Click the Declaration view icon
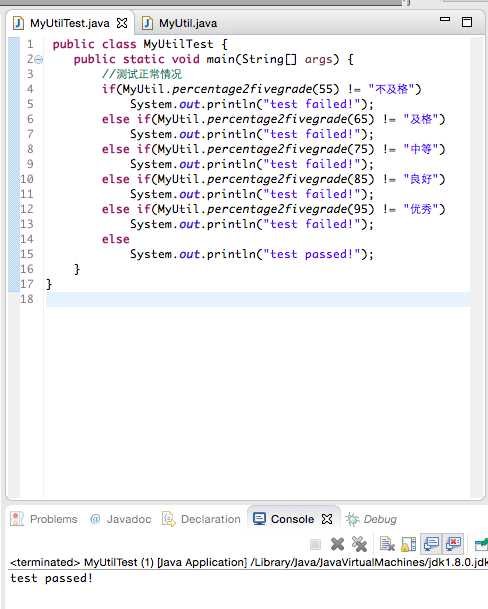This screenshot has height=609, width=488. pyautogui.click(x=168, y=519)
